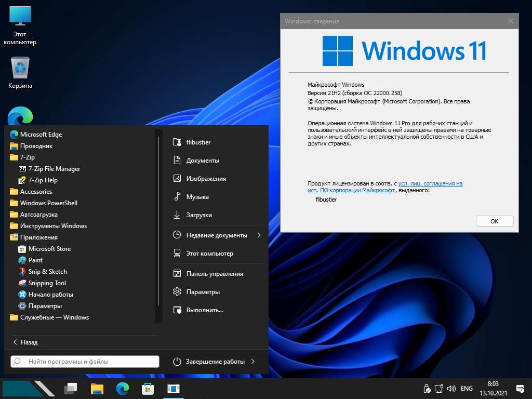Click the Edge icon in the taskbar
The height and width of the screenshot is (399, 532).
click(123, 388)
